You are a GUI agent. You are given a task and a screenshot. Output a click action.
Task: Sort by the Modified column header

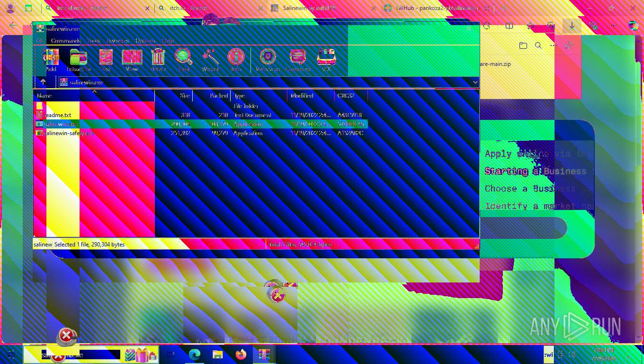(311, 96)
